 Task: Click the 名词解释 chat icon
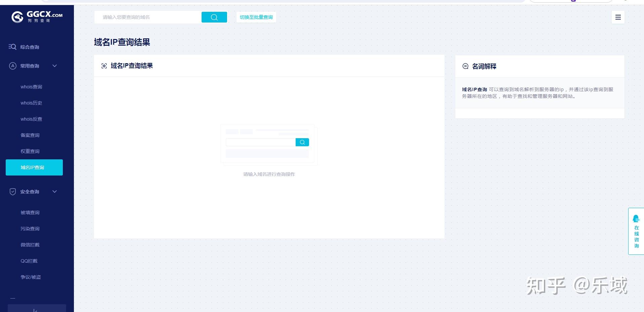[465, 66]
